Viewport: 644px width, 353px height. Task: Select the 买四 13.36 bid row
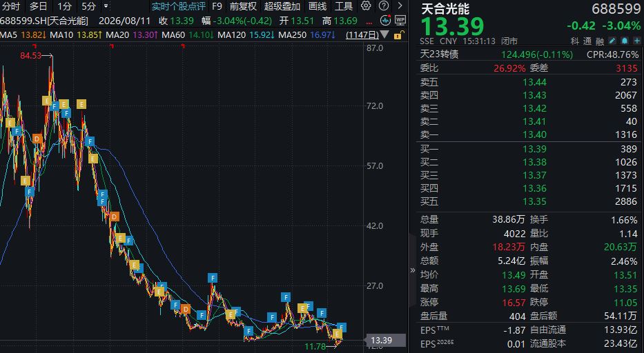click(529, 188)
